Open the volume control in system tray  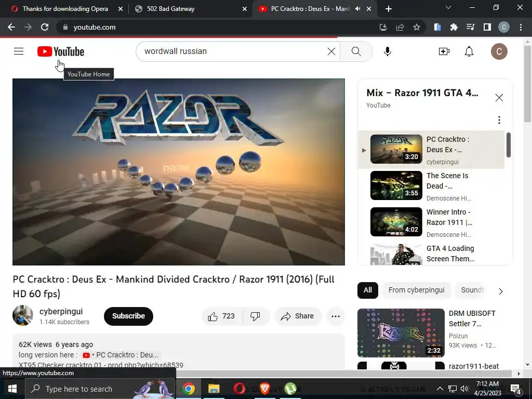point(464,389)
